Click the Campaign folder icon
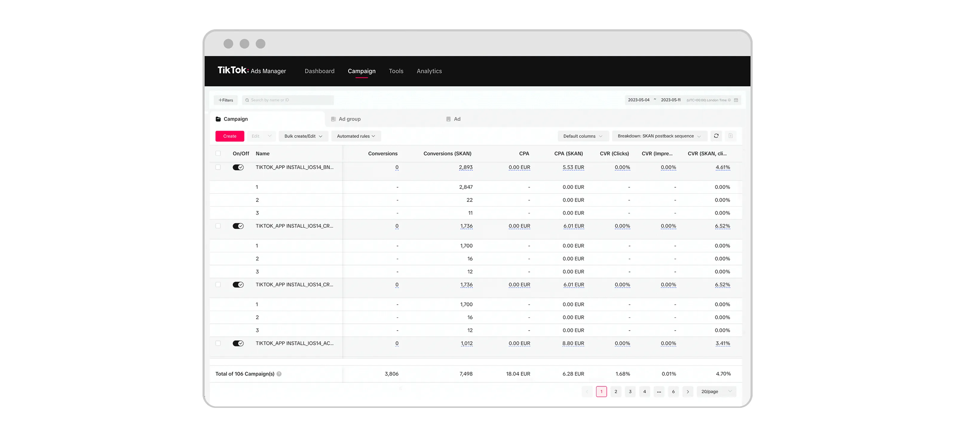 coord(218,119)
